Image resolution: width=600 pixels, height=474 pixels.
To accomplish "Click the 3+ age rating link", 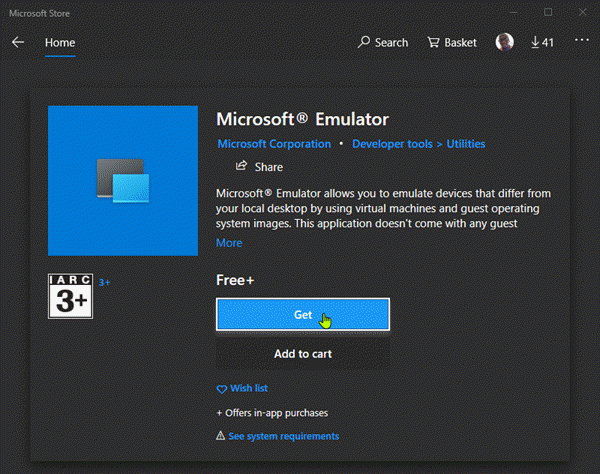I will click(105, 283).
